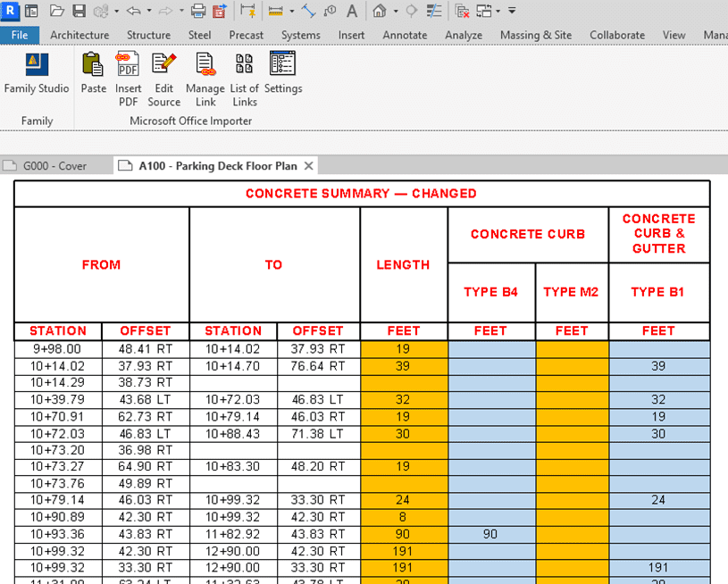
Task: Select the Measure ruler tool
Action: tap(276, 11)
